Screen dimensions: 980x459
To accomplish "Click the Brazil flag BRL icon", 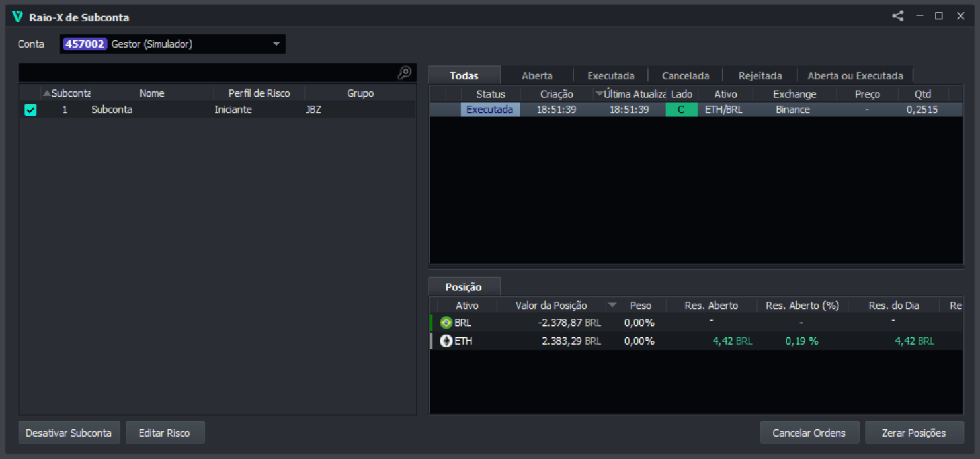I will click(x=446, y=323).
